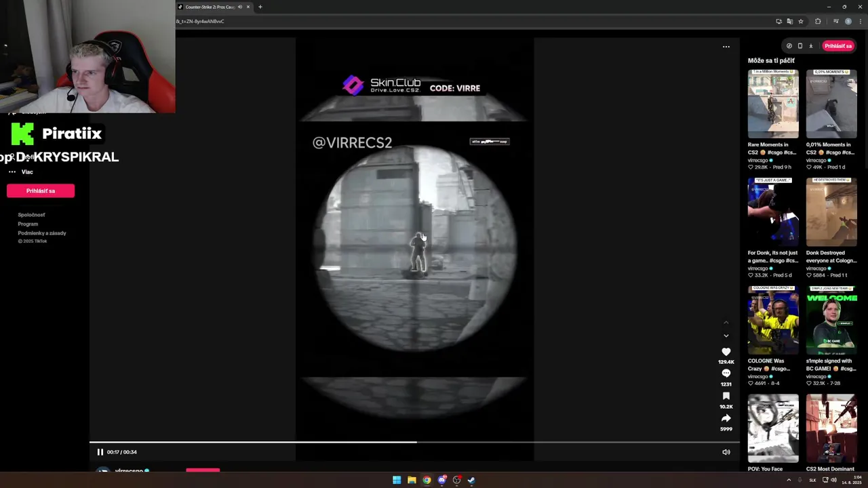This screenshot has width=868, height=488.
Task: Click the SLK keyboard language indicator
Action: click(812, 480)
